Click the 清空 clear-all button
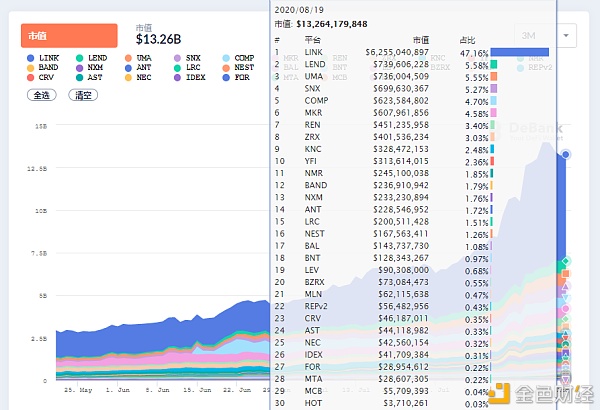Viewport: 600px width, 410px height. (x=83, y=95)
